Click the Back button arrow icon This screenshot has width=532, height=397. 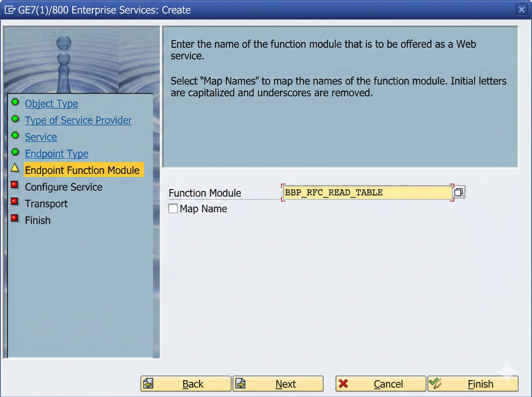coord(148,383)
